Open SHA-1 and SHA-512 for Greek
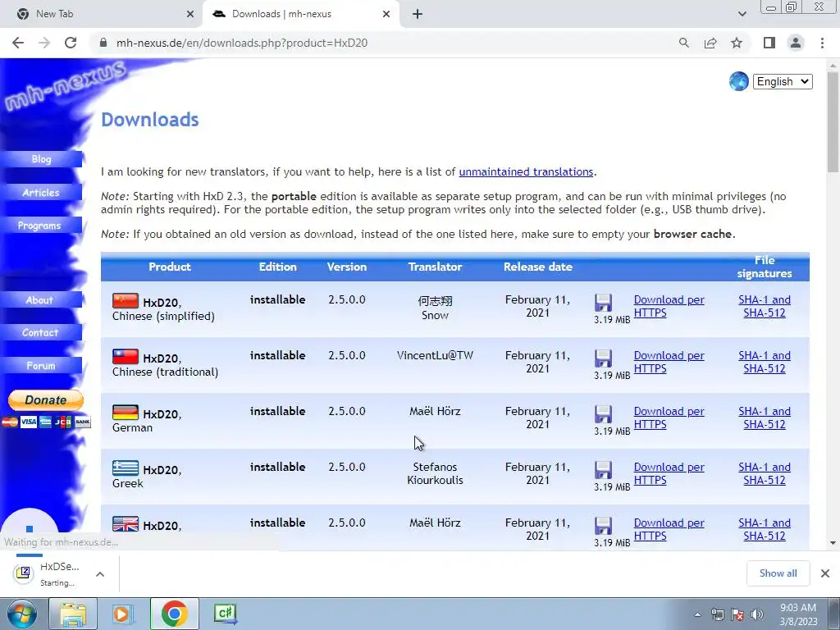Image resolution: width=840 pixels, height=630 pixels. 765,473
